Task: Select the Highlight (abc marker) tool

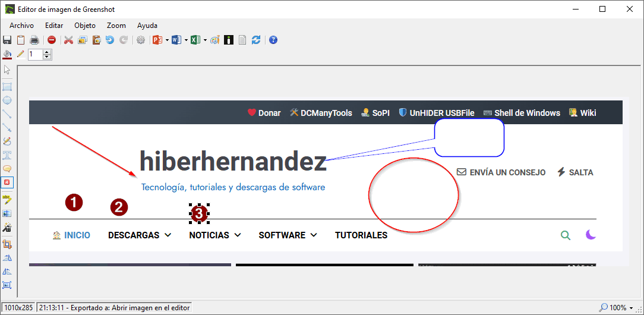Action: [x=7, y=199]
